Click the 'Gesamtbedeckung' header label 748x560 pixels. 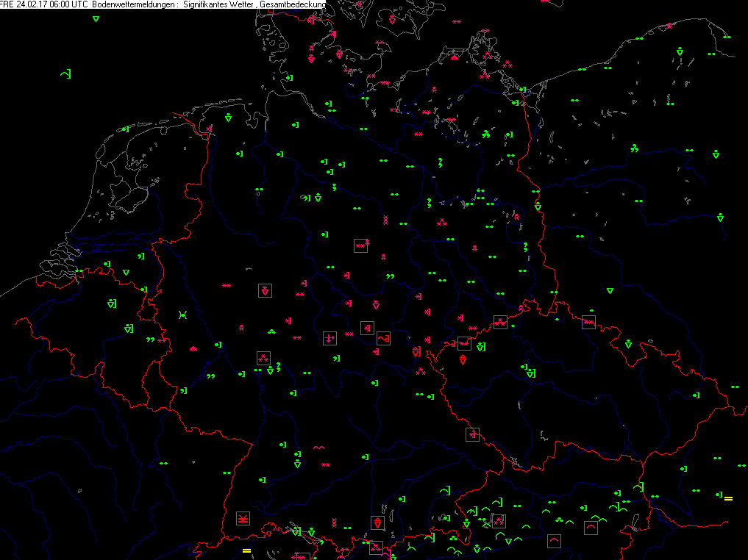coord(293,4)
